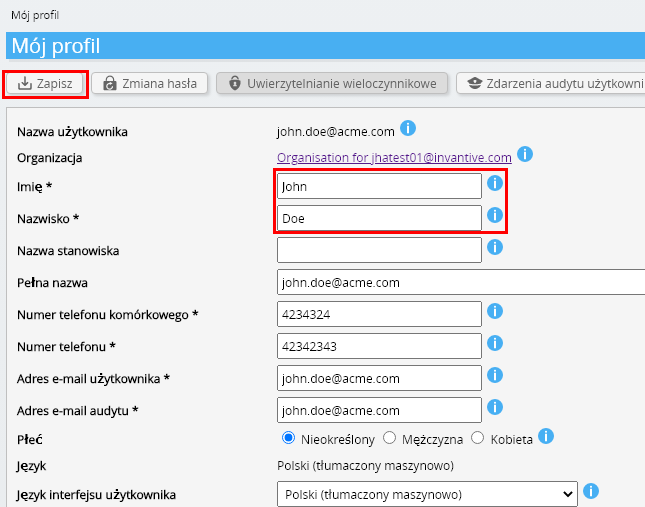Click the Język value Polski (tłumaczony maszynowo) text

365,466
